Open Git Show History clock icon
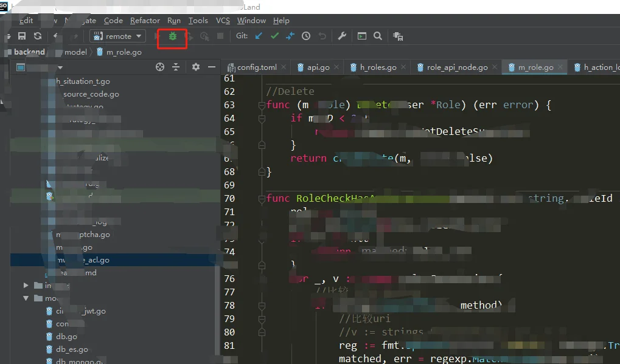The height and width of the screenshot is (364, 620). (306, 36)
